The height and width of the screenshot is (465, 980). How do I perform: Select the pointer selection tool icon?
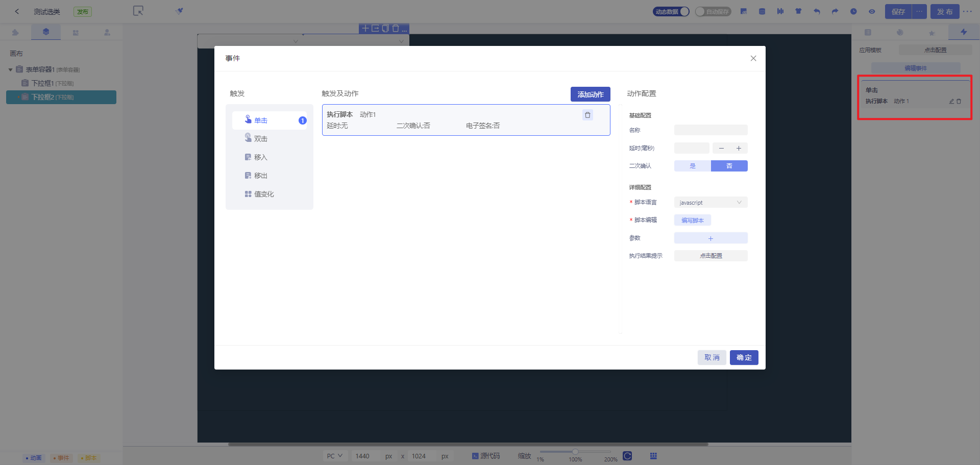138,11
